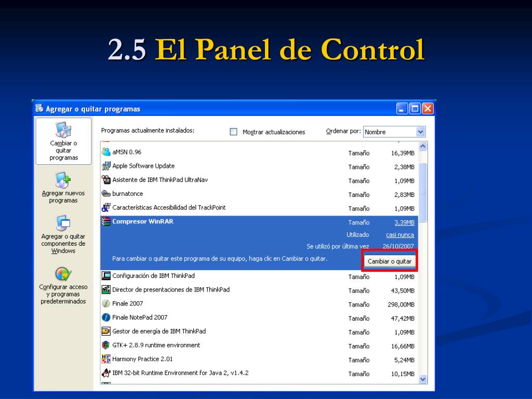Open the Ordenar por Nombre dropdown
This screenshot has width=532, height=399.
coord(394,132)
